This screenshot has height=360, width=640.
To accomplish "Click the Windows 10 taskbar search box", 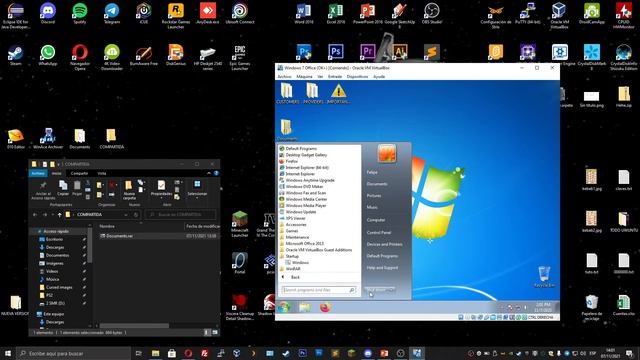I will click(73, 353).
